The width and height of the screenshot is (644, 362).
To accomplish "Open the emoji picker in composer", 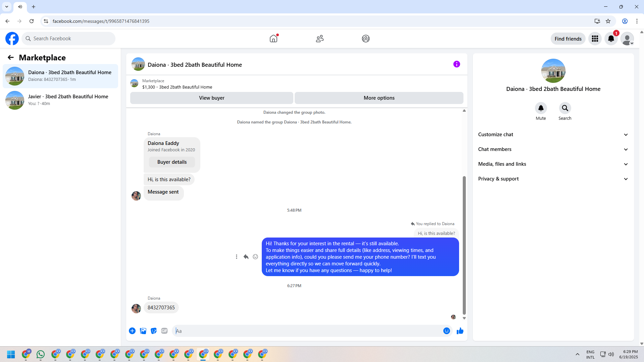I will 447,331.
